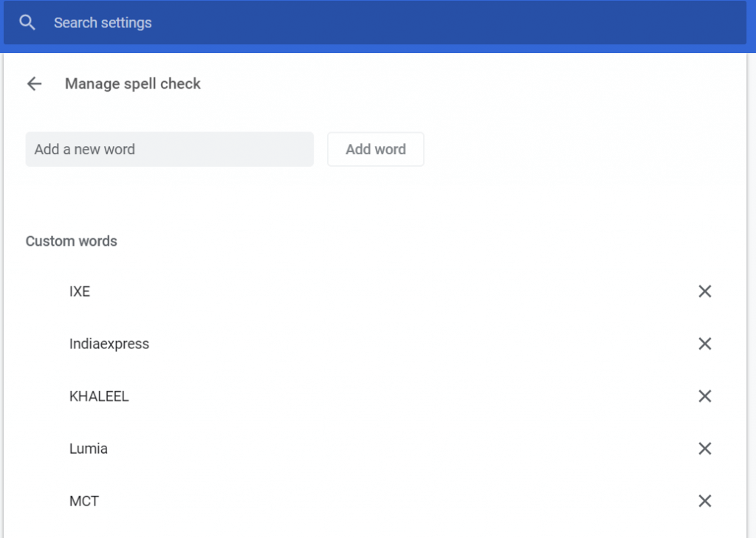Delete the custom word KHALEEL
Image resolution: width=756 pixels, height=538 pixels.
click(705, 396)
